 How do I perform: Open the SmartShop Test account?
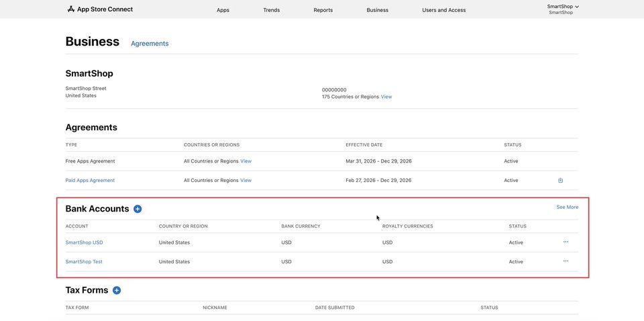[84, 262]
